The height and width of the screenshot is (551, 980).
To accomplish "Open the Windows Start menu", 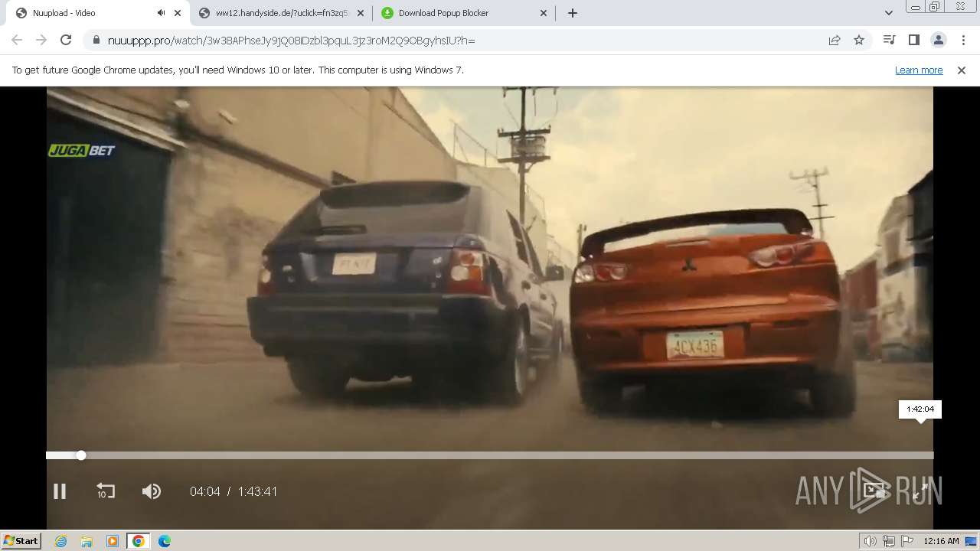I will (x=21, y=540).
